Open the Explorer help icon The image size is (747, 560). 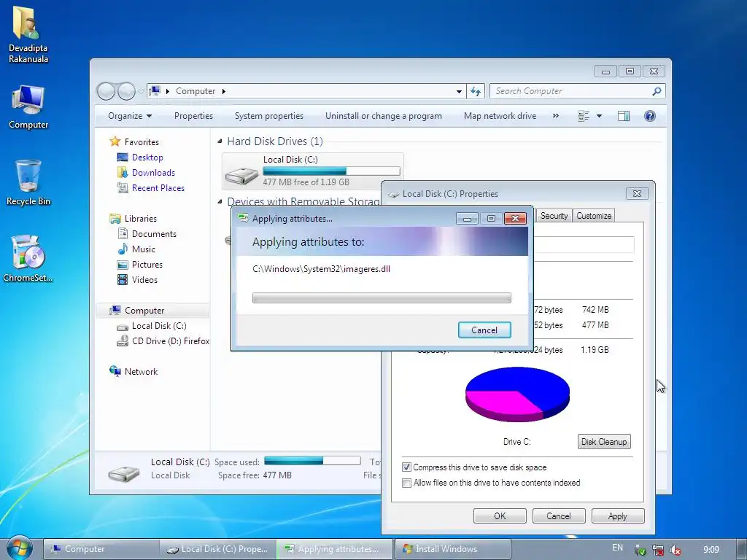649,116
